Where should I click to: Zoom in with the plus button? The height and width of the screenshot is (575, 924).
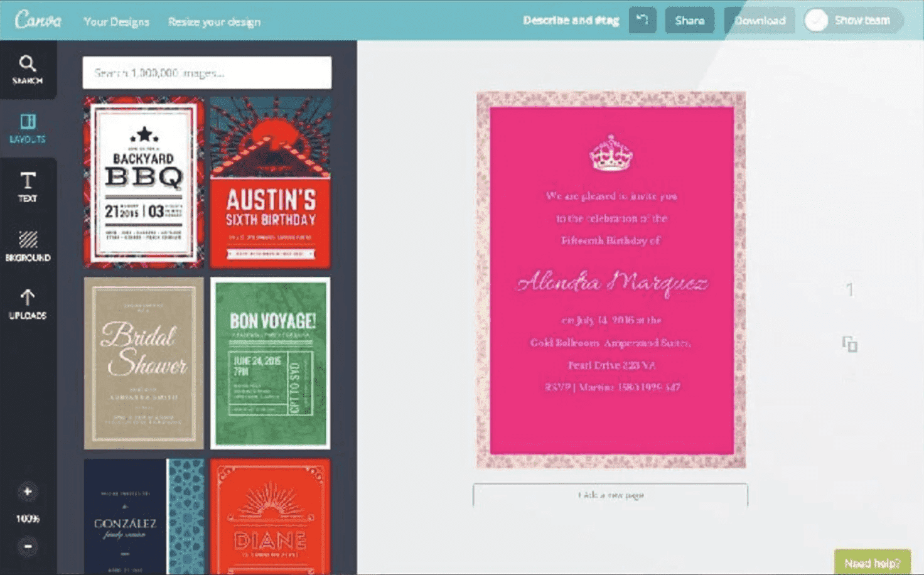pyautogui.click(x=28, y=492)
